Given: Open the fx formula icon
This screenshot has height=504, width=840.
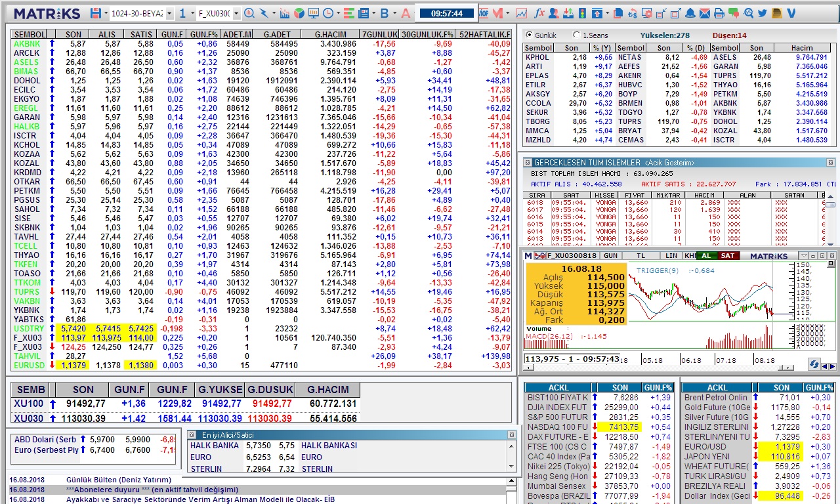Looking at the screenshot, I should coord(539,13).
